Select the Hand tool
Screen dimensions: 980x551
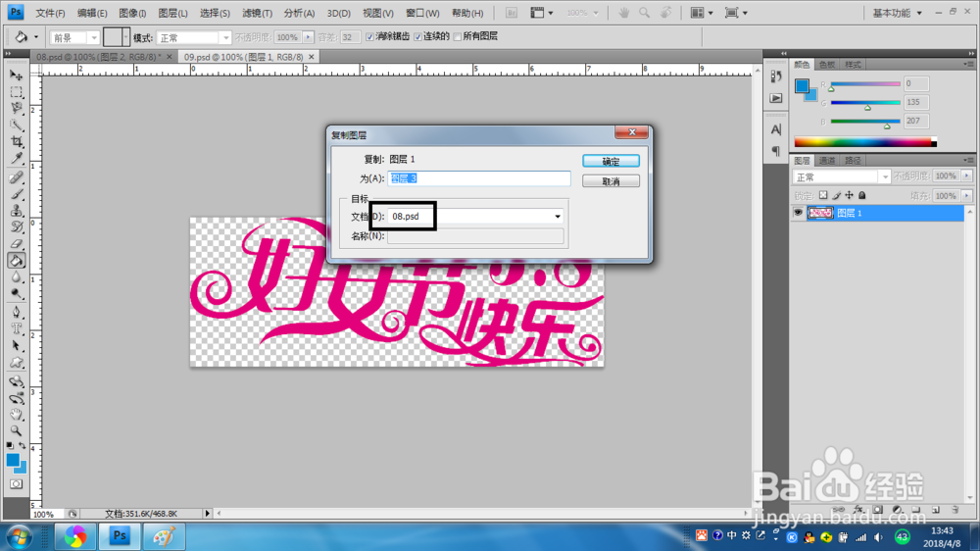tap(17, 414)
